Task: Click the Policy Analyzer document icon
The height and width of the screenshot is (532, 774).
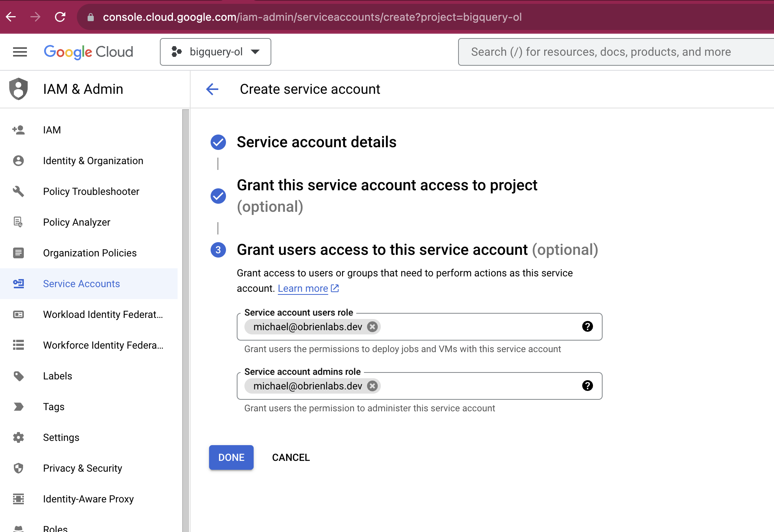Action: pos(18,222)
